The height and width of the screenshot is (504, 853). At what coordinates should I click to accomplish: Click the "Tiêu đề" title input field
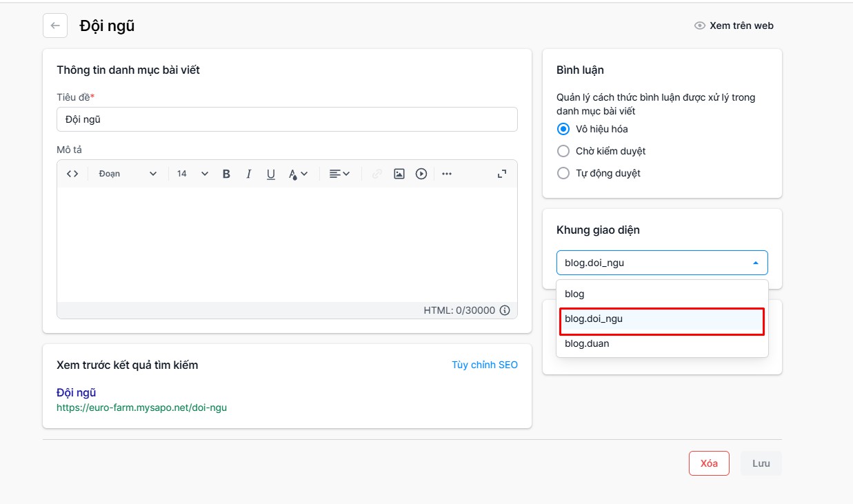click(287, 119)
